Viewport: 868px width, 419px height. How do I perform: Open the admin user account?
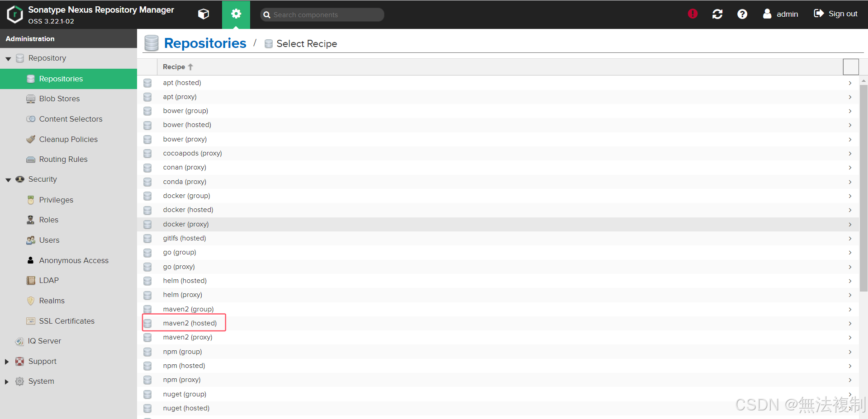coord(780,14)
